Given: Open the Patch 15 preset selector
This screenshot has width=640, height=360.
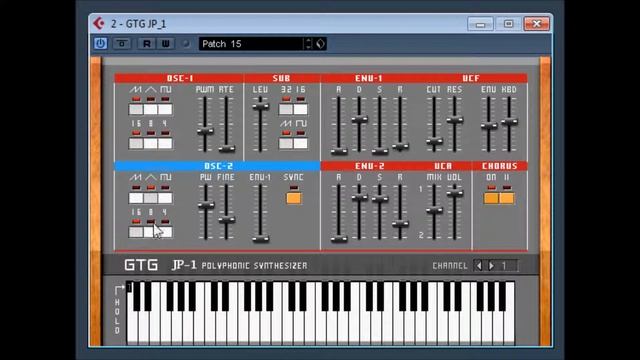Looking at the screenshot, I should (x=251, y=44).
